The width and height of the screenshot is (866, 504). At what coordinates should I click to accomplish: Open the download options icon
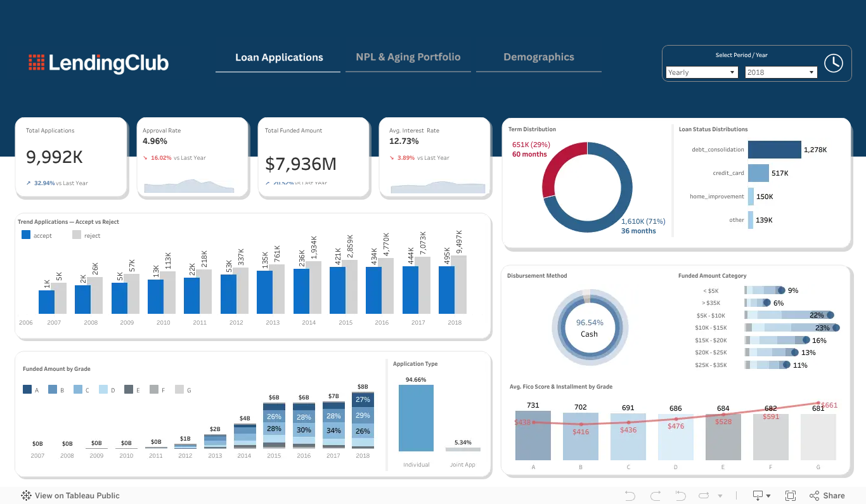click(761, 496)
